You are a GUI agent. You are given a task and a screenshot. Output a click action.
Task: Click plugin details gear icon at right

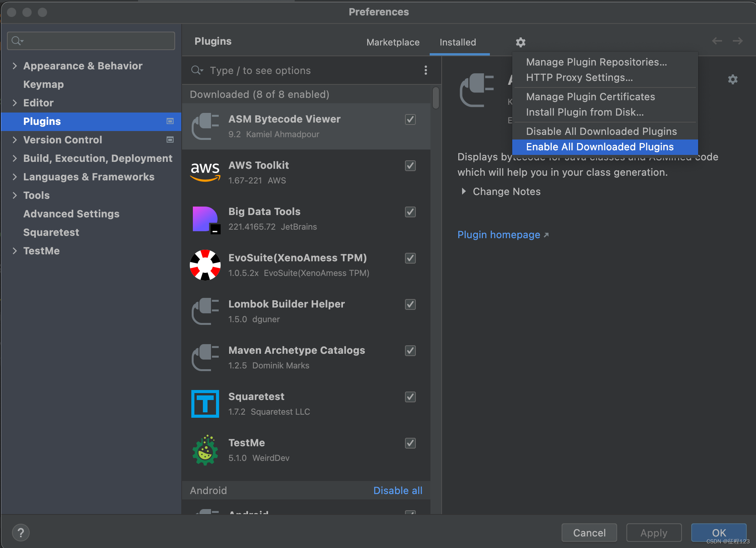coord(732,79)
